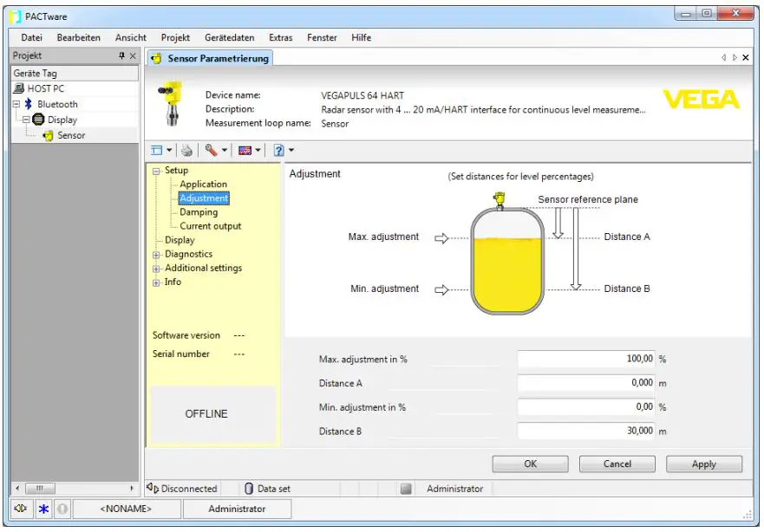
Task: Click the Apply button
Action: 703,464
